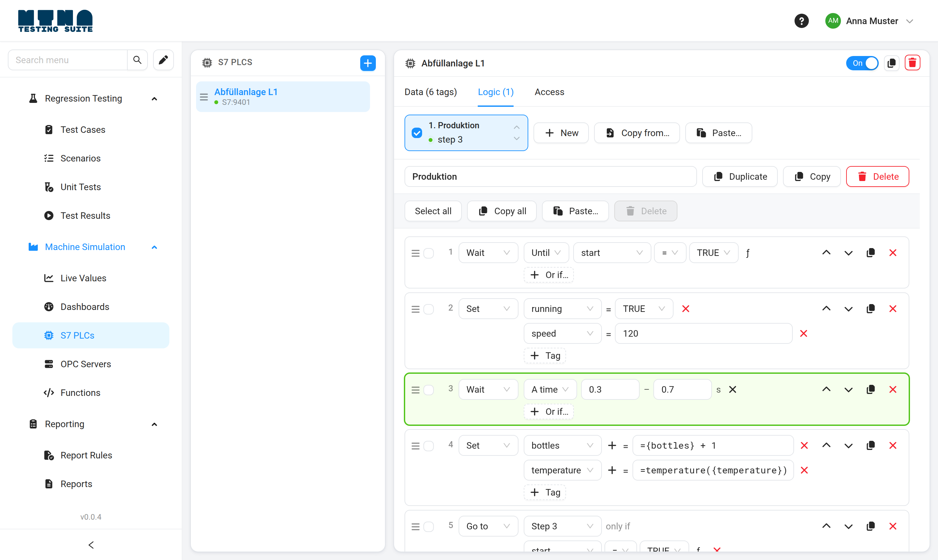Open the start tag dropdown in step 1

[612, 253]
